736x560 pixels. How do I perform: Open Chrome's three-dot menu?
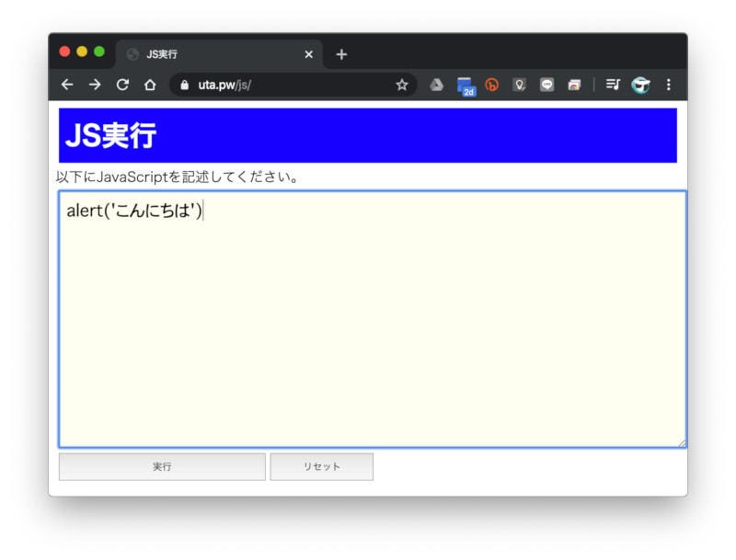[668, 85]
